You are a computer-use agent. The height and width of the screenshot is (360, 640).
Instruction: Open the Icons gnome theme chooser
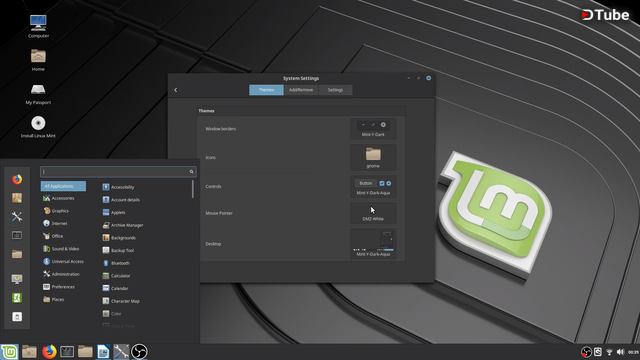click(373, 157)
